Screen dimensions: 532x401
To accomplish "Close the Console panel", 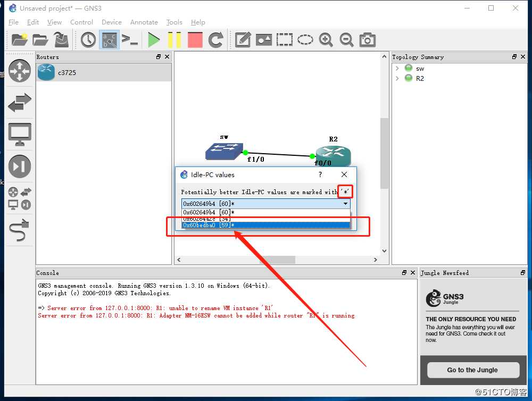I will coord(413,272).
